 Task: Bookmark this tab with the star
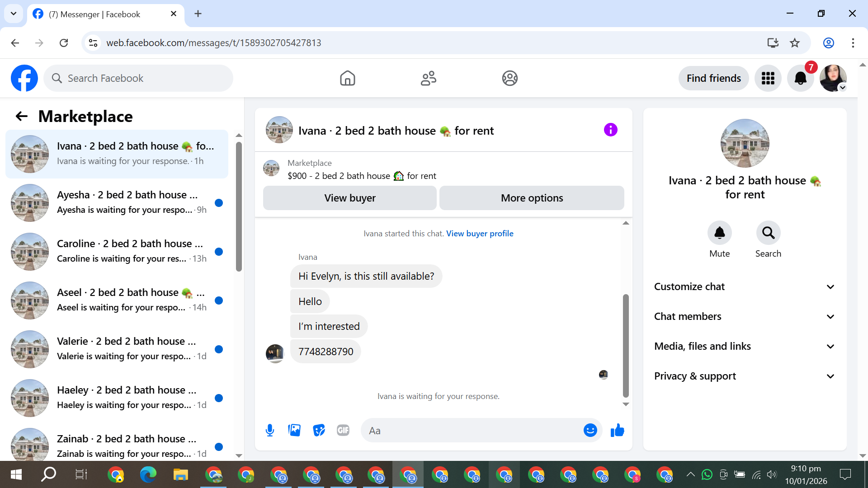point(795,43)
